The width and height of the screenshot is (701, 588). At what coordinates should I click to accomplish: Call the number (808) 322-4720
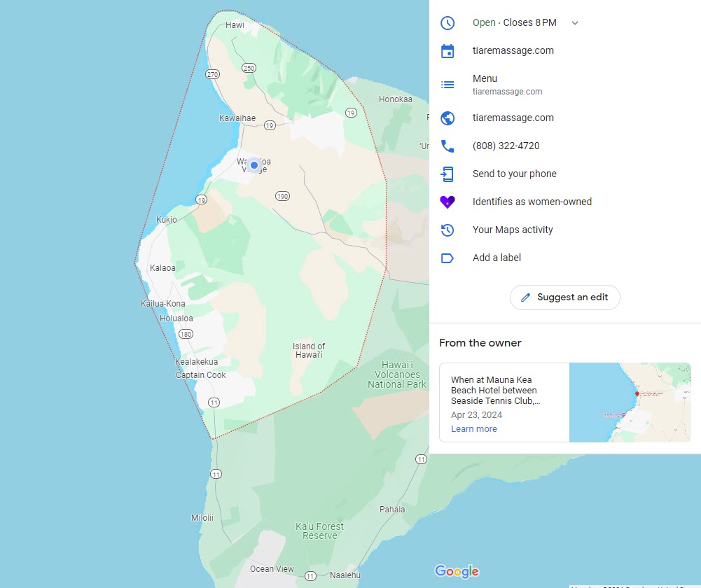(x=506, y=146)
